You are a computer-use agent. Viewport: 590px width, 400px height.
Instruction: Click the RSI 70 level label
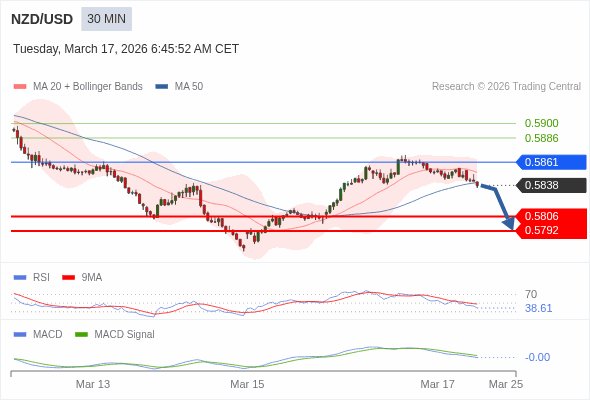tap(531, 294)
